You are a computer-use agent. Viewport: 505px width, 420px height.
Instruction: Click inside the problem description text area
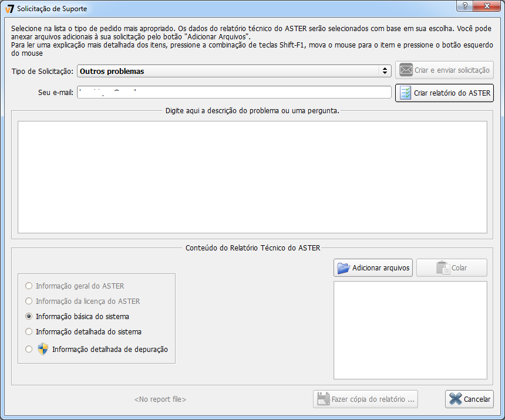252,177
